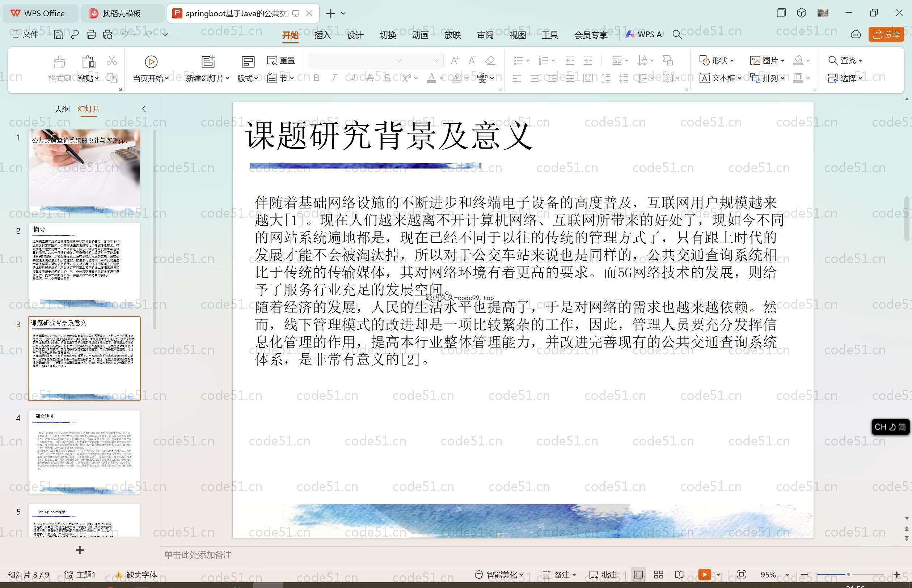The image size is (912, 588).
Task: Open Print Preview icon
Action: (108, 35)
